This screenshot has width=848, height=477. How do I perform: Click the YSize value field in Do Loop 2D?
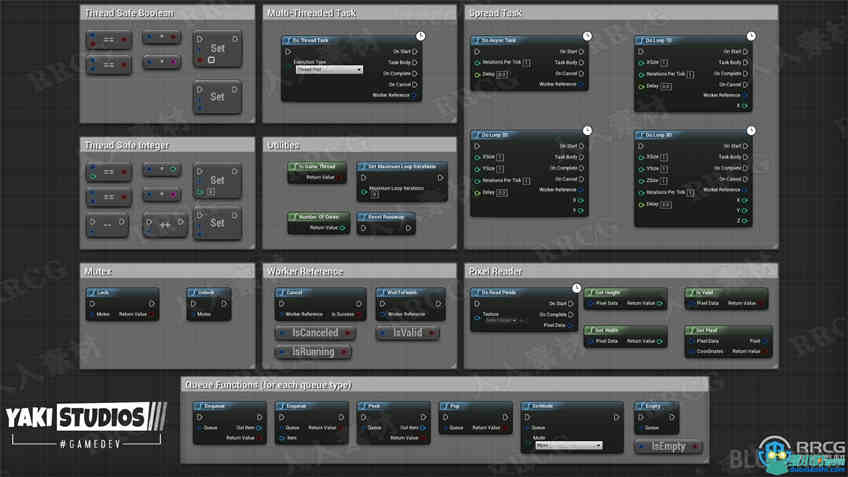500,168
